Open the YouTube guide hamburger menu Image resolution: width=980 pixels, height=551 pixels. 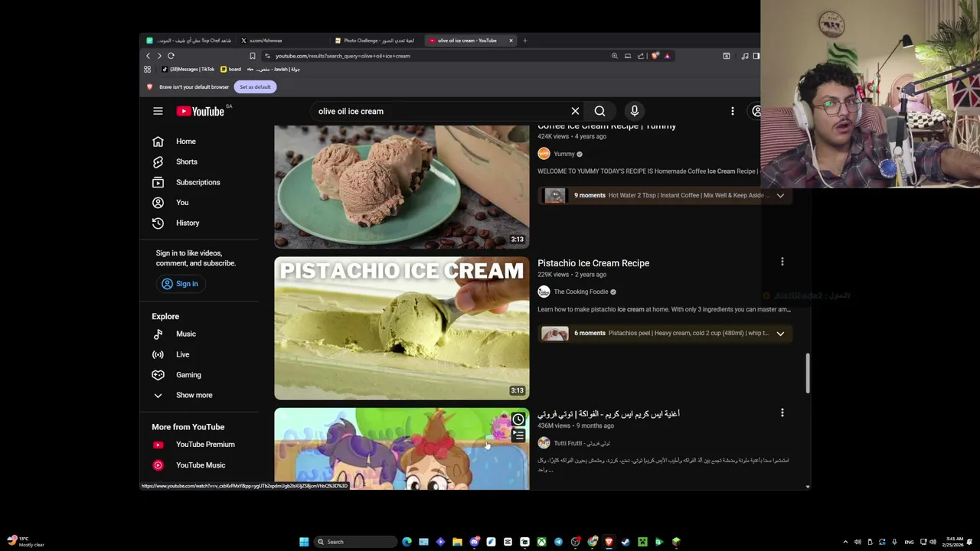click(158, 111)
